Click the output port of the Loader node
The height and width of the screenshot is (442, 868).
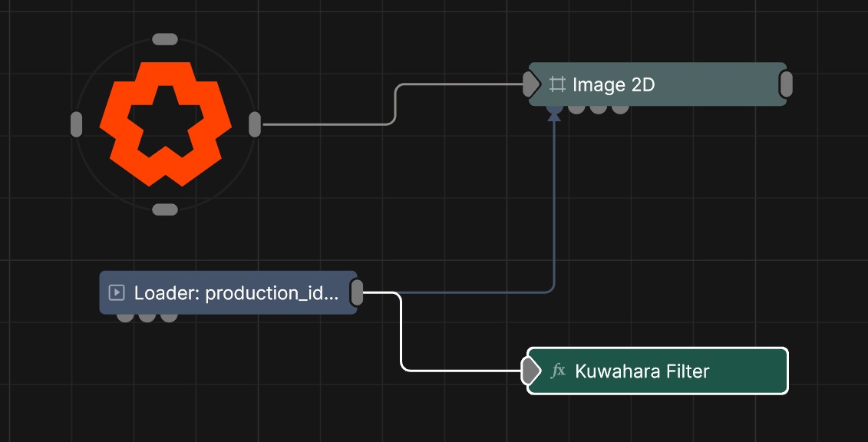click(x=356, y=293)
